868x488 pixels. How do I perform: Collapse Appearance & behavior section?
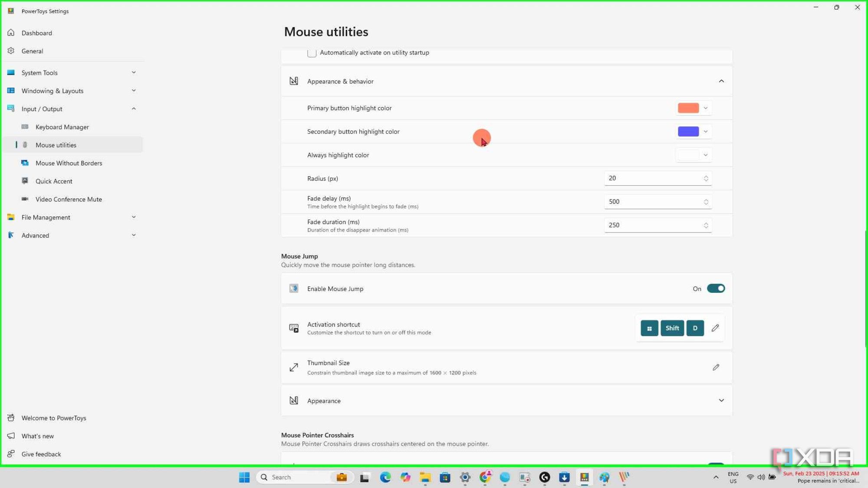(x=721, y=81)
